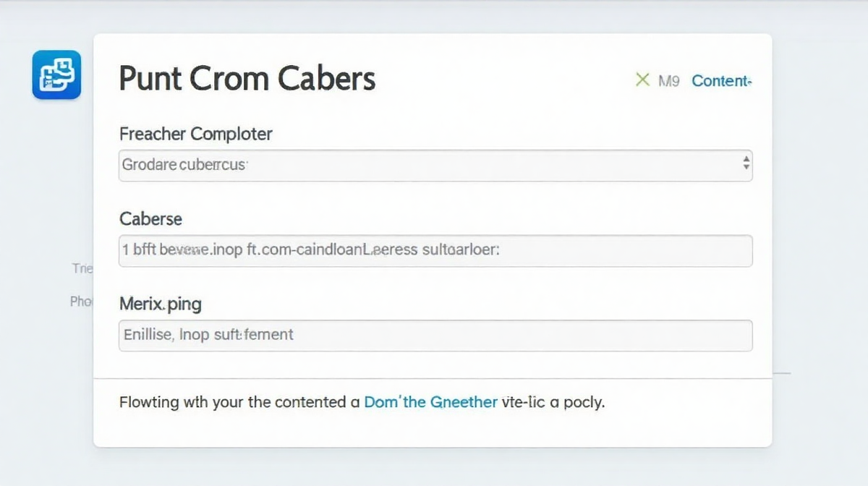Click the blue app icon beside the dialog
The width and height of the screenshot is (868, 486).
point(56,74)
